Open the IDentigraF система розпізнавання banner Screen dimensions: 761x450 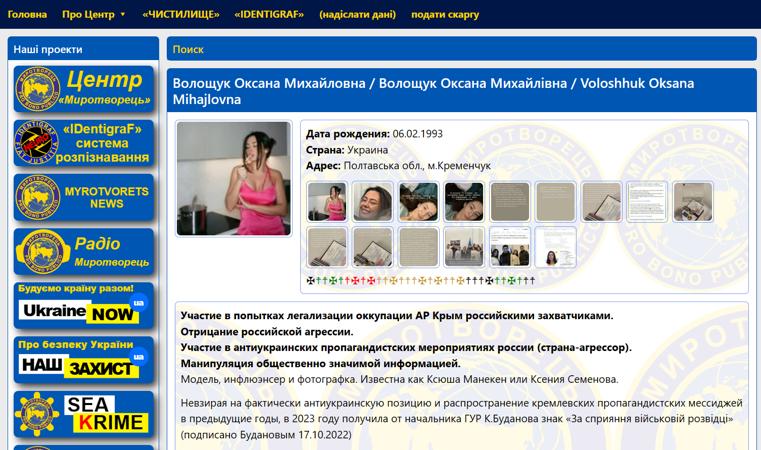click(x=84, y=144)
